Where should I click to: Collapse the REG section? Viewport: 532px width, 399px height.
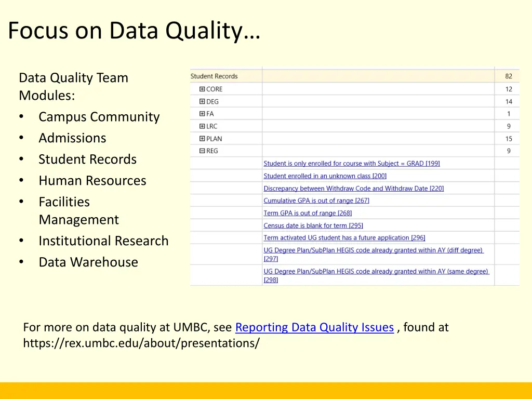(202, 151)
